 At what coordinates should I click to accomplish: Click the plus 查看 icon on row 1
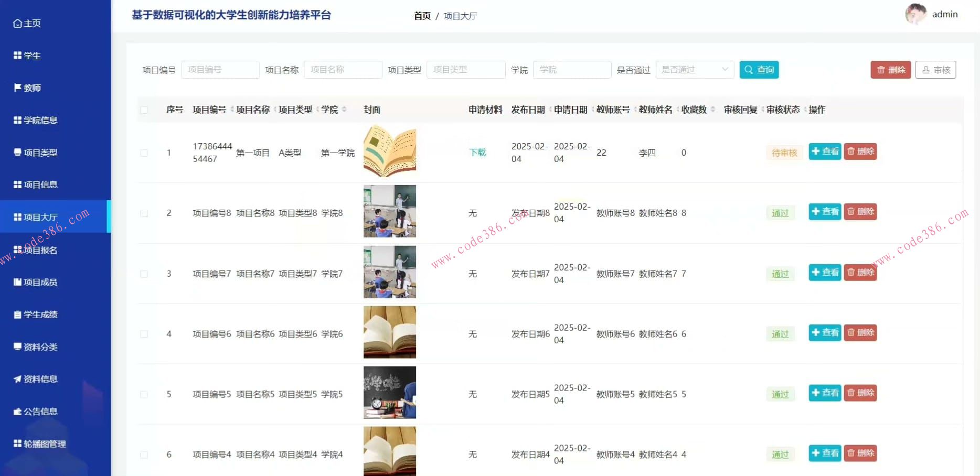(815, 152)
